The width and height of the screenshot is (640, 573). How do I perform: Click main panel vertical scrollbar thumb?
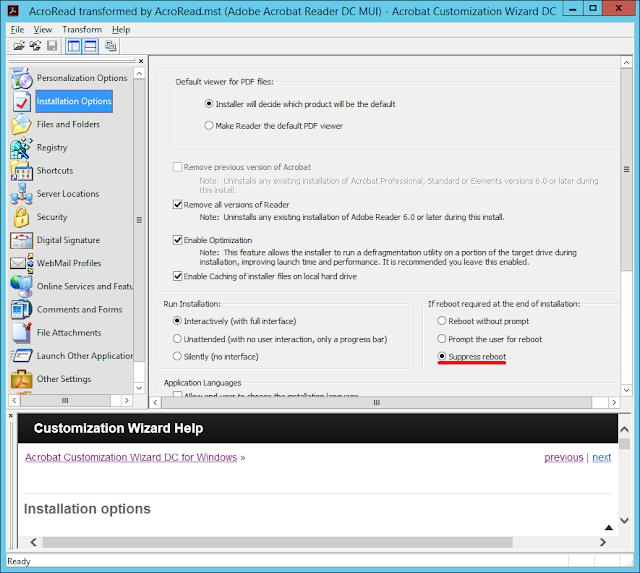tap(627, 169)
